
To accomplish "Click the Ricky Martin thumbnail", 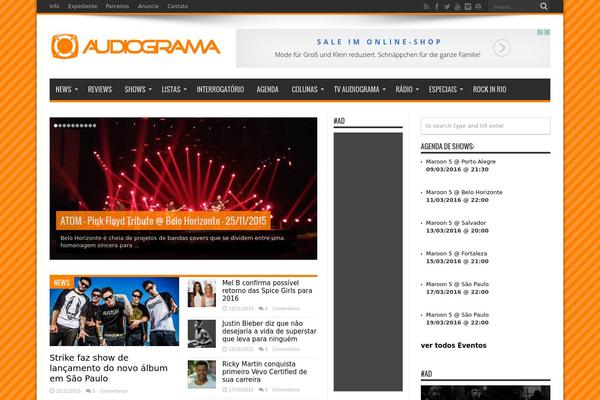I will coord(202,374).
